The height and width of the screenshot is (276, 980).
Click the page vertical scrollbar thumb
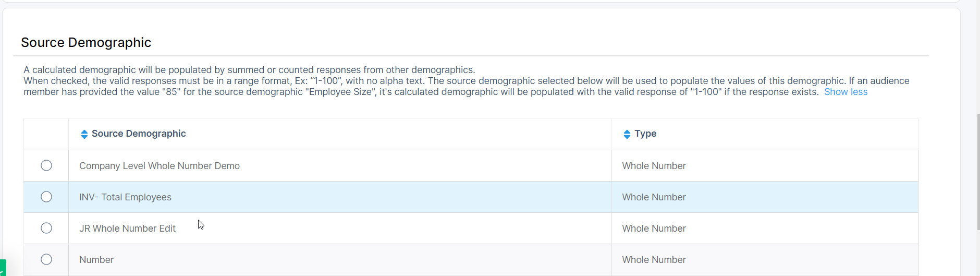978,172
